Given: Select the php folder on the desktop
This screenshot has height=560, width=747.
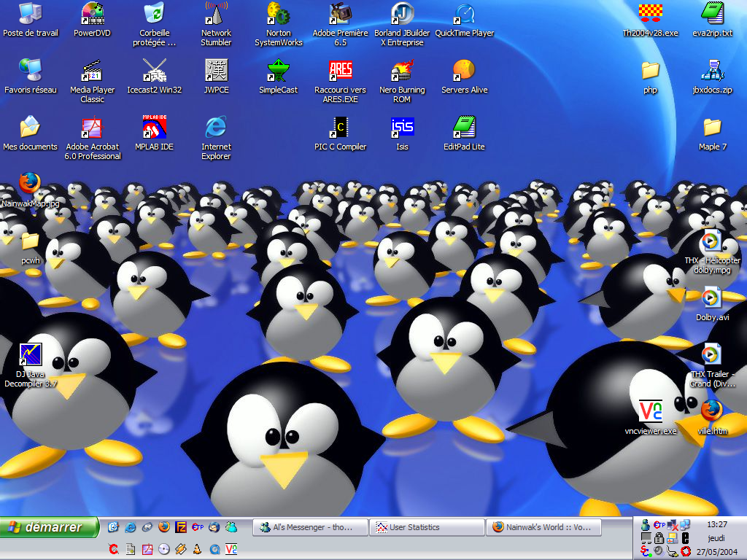Looking at the screenshot, I should coord(650,71).
